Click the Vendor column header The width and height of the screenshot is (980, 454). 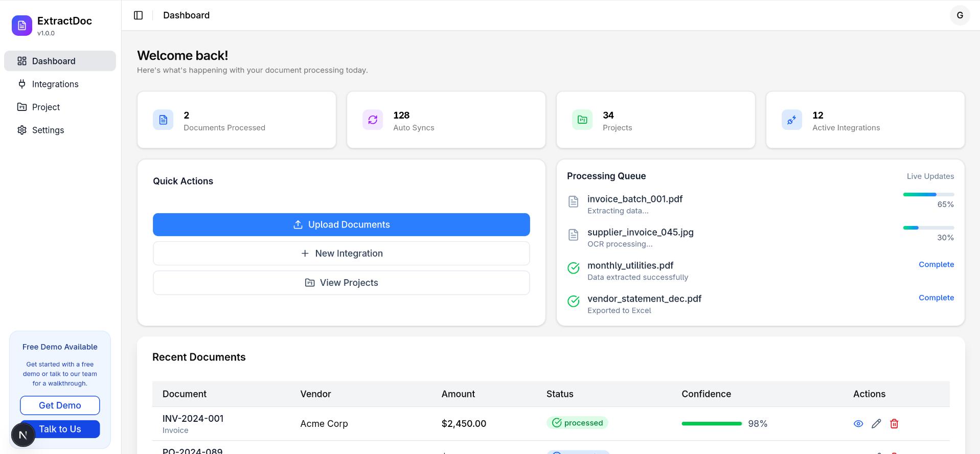point(315,394)
